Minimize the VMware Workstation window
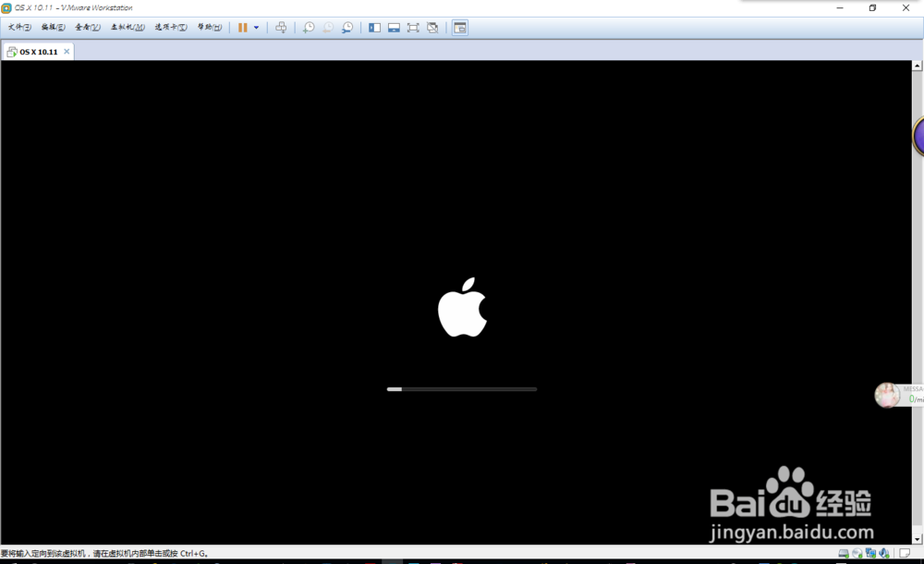Viewport: 924px width, 564px height. [x=840, y=7]
